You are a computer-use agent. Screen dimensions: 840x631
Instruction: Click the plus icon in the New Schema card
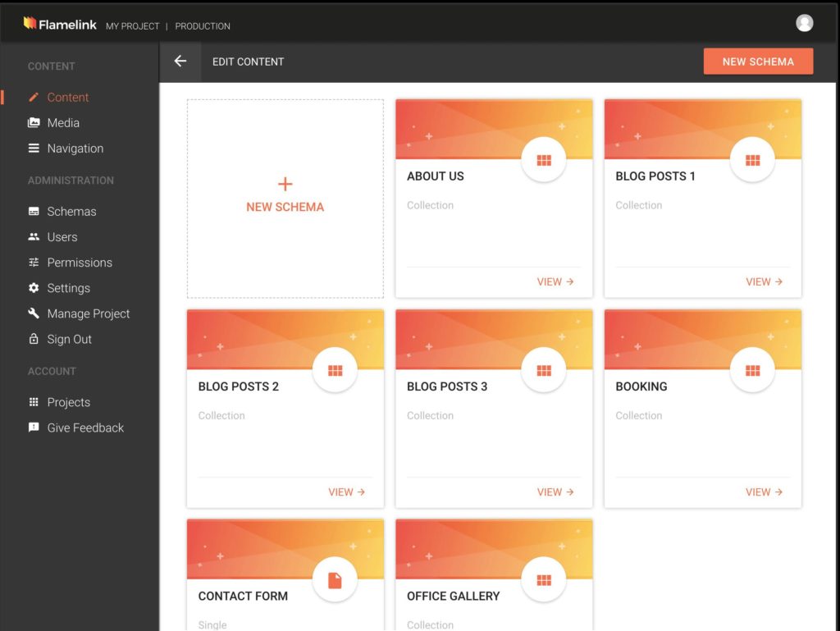(285, 185)
